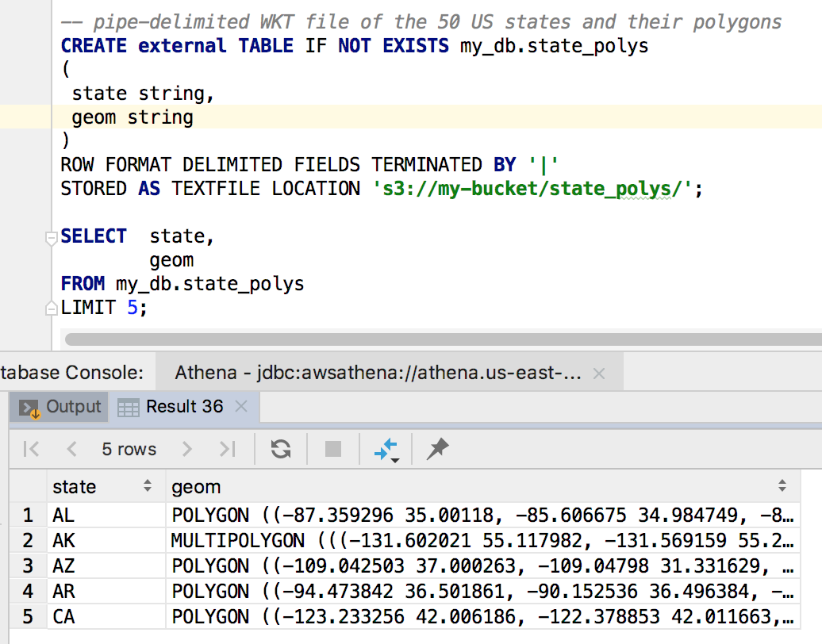
Task: Select row number 3 header
Action: tap(28, 566)
